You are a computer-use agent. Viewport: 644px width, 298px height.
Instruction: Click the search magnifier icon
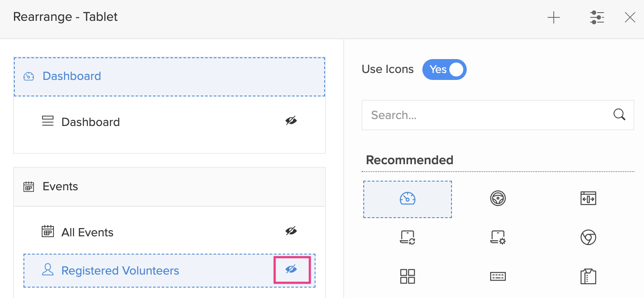619,115
